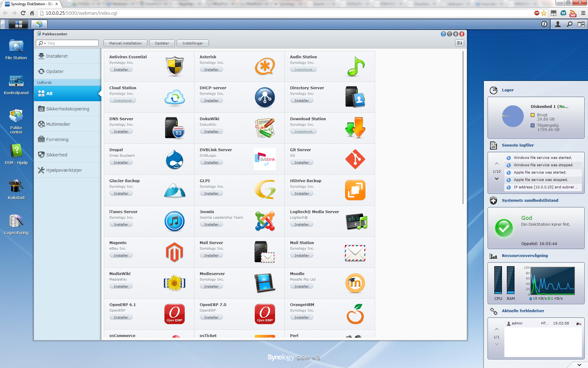588x368 pixels.
Task: Open Kontrolpanel desktop icon
Action: pos(16,84)
